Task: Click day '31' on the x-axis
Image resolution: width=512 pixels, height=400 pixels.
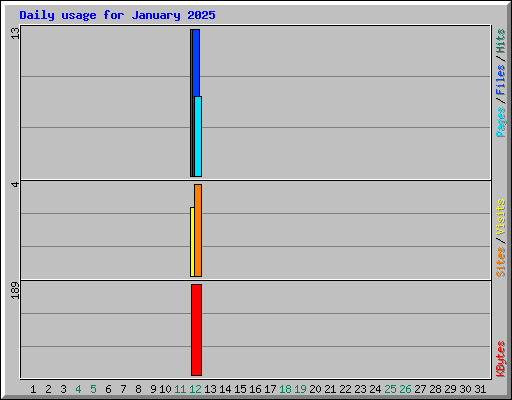Action: click(x=480, y=389)
